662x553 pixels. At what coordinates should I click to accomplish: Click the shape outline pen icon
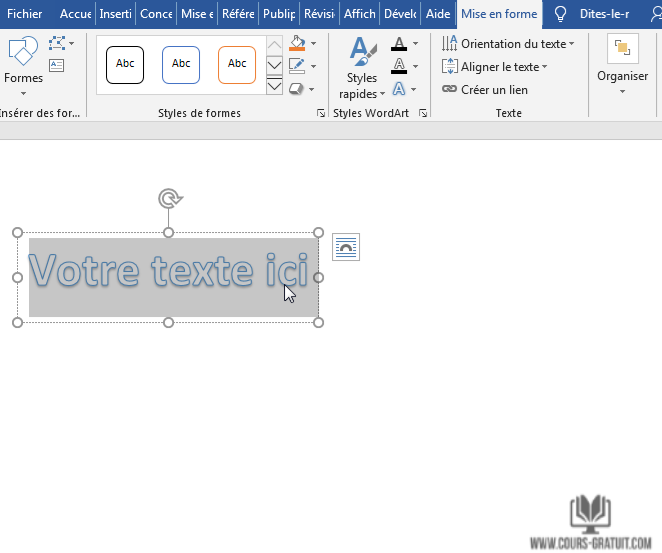coord(297,66)
